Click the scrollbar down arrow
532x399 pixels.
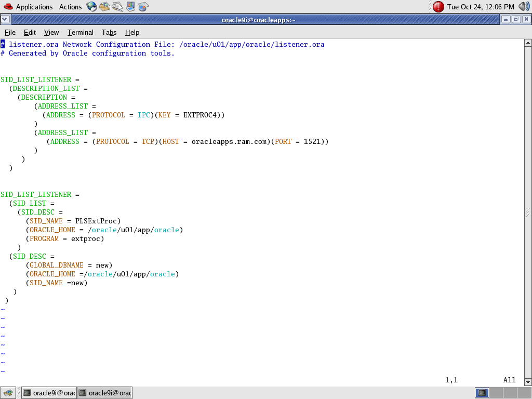[528, 382]
